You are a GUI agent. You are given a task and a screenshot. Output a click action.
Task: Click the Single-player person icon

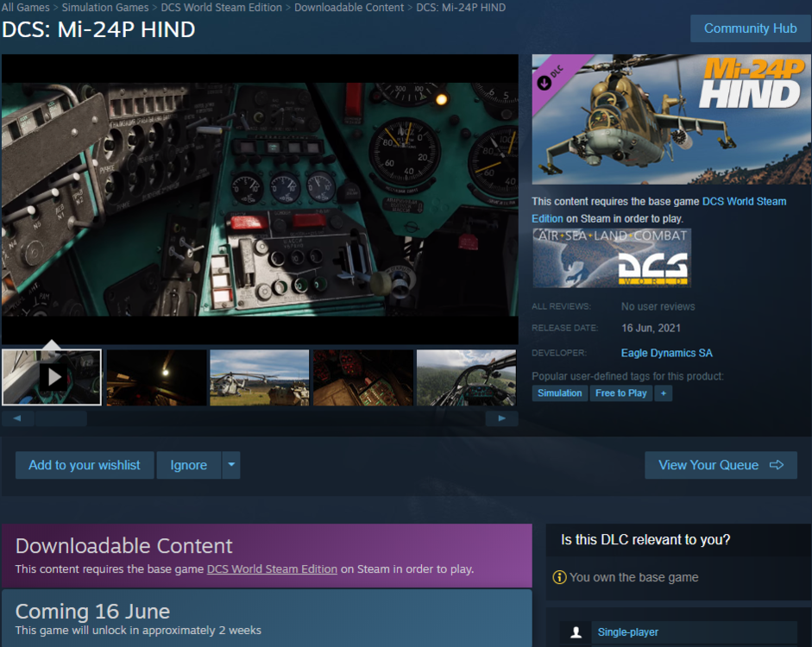(x=576, y=632)
